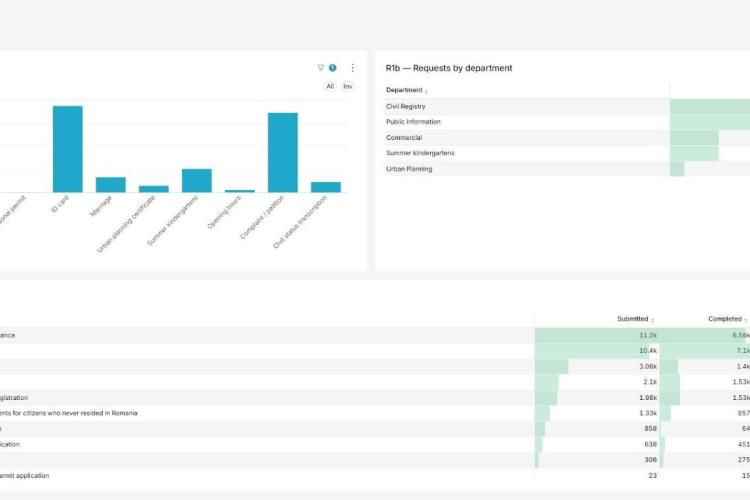Click the Urban planning certificate bar
This screenshot has height=500, width=750.
[154, 189]
